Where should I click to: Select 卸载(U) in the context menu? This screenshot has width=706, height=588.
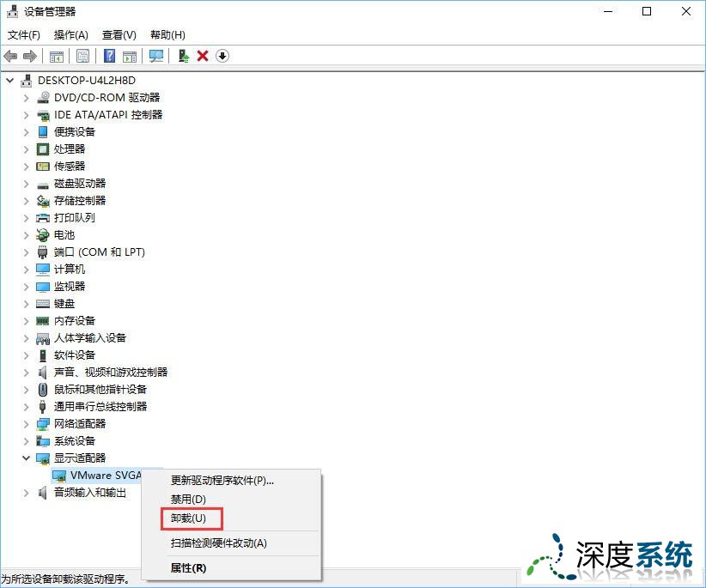[231, 518]
